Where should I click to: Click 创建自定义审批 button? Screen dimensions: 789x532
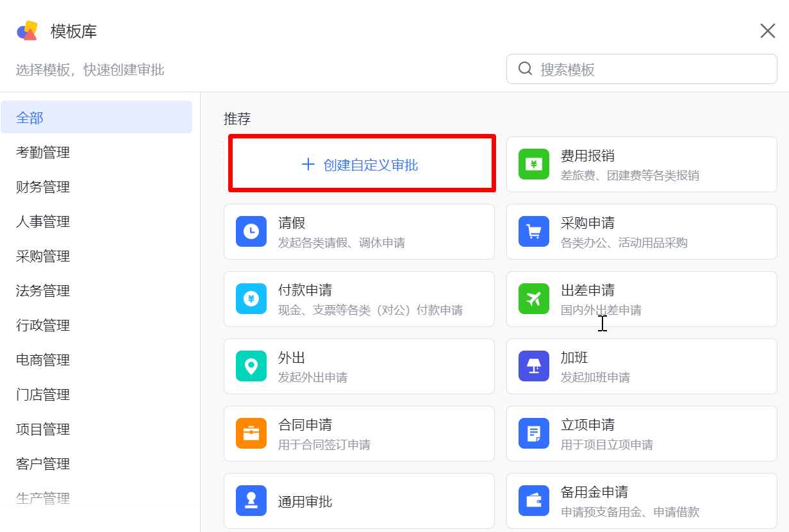(x=361, y=165)
